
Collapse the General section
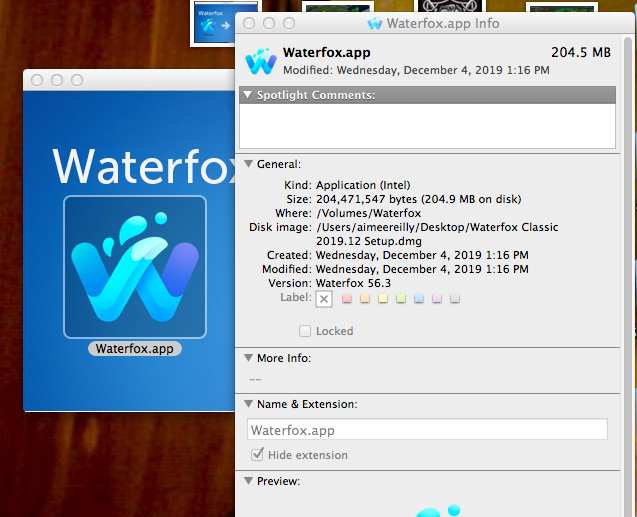tap(248, 164)
